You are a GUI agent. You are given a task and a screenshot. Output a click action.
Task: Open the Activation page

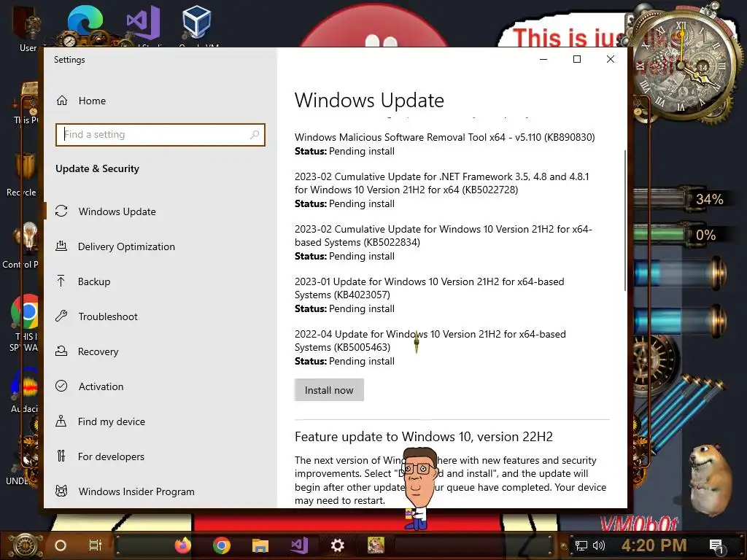coord(101,386)
